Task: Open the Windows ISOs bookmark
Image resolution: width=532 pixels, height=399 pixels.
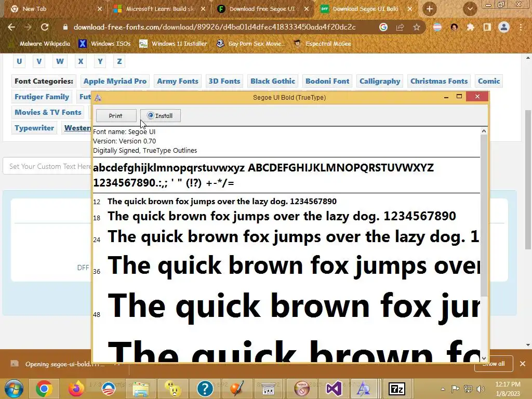Action: 104,44
